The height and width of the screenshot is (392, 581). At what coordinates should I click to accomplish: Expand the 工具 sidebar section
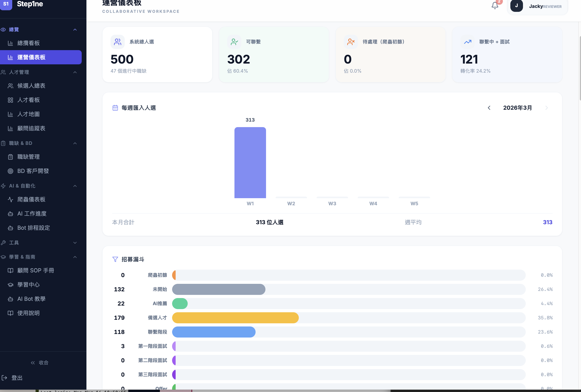(x=75, y=243)
